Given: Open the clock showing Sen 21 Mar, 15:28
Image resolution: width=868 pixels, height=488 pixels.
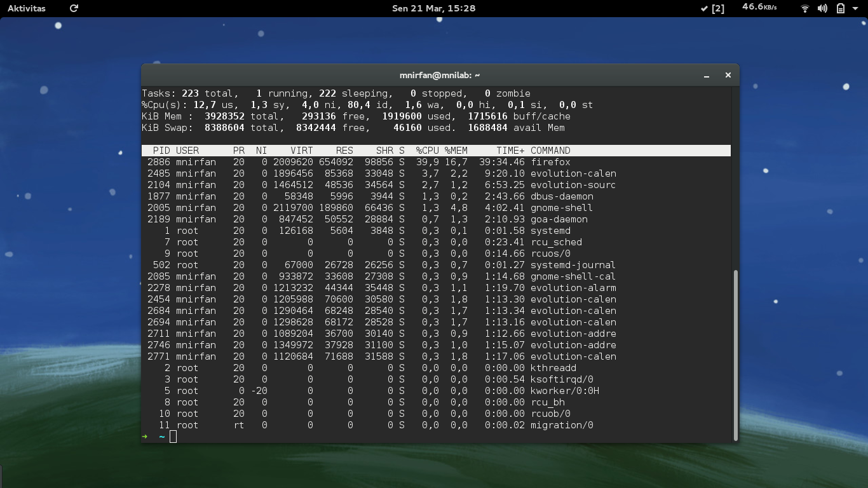Looking at the screenshot, I should tap(434, 8).
